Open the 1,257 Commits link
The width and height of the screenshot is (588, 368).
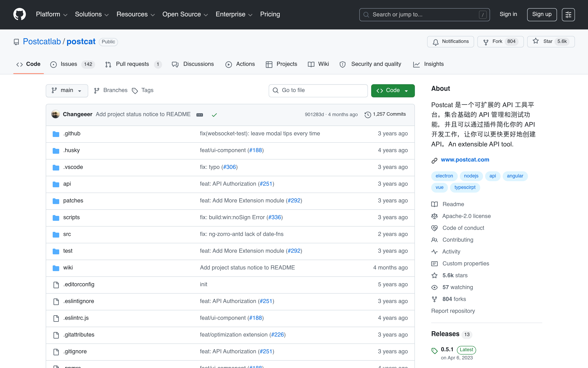385,114
